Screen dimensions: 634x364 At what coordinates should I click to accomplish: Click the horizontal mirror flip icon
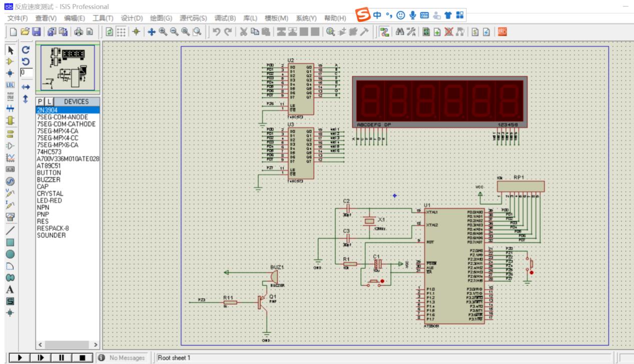tap(26, 86)
